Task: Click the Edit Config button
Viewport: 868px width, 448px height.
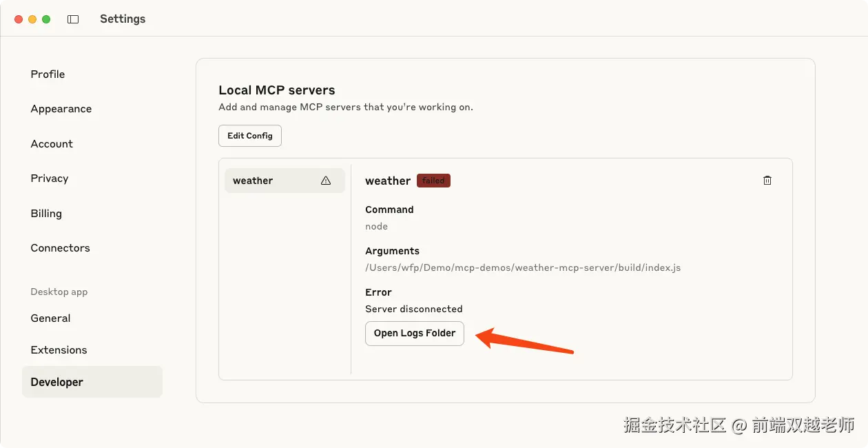Action: [250, 136]
